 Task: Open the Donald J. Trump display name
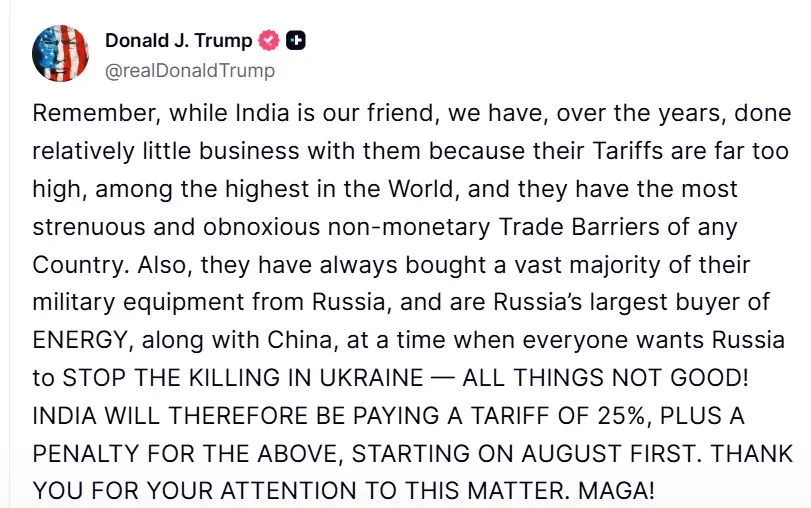178,40
